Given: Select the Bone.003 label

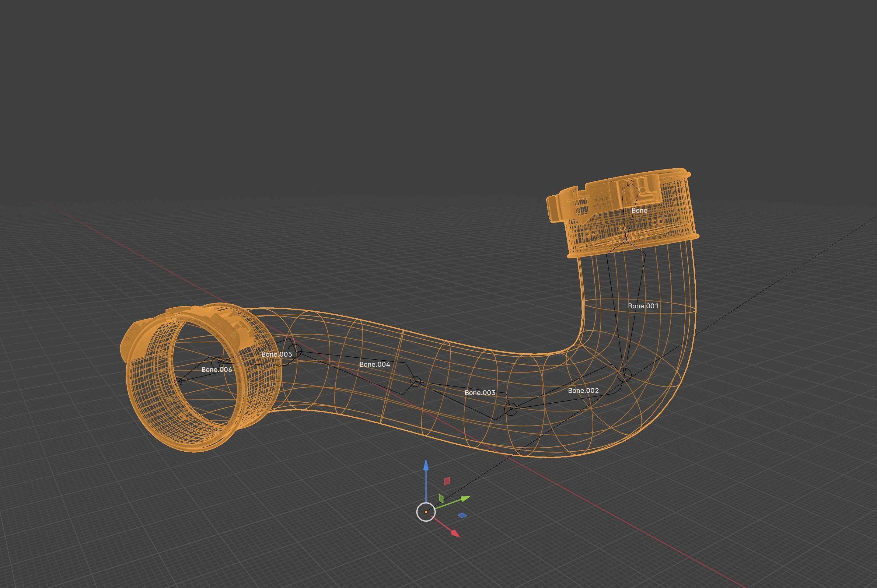Looking at the screenshot, I should click(480, 393).
